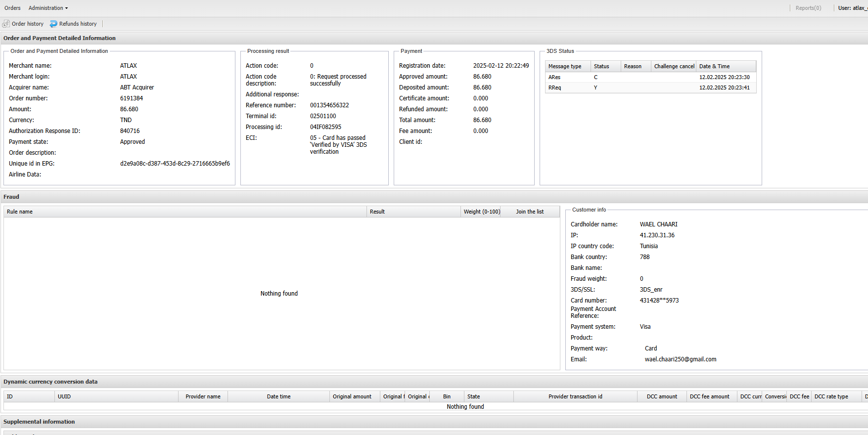Click the Challenge cancel column header
Image resolution: width=868 pixels, height=435 pixels.
[674, 66]
